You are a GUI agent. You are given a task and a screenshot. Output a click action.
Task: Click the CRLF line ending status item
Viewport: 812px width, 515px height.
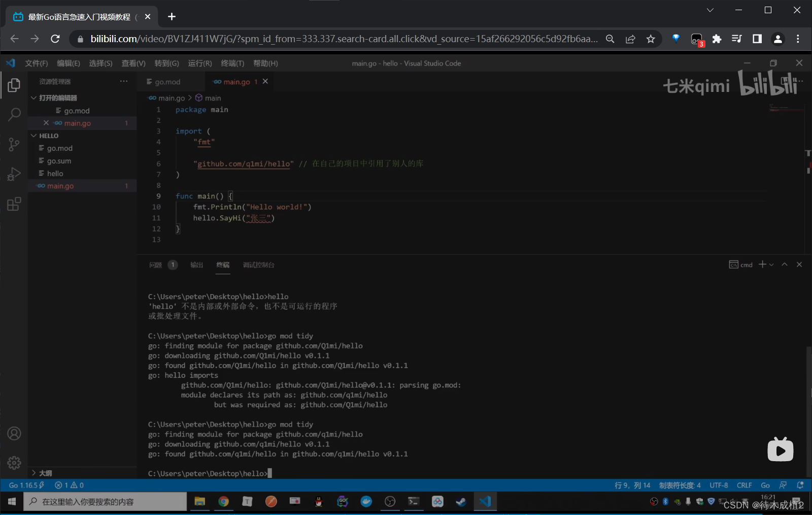click(745, 485)
